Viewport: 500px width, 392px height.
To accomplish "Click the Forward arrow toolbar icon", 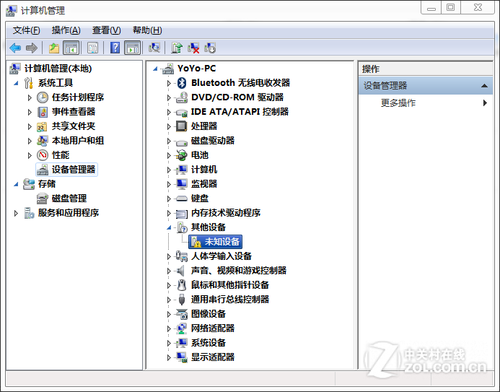I will click(x=32, y=48).
